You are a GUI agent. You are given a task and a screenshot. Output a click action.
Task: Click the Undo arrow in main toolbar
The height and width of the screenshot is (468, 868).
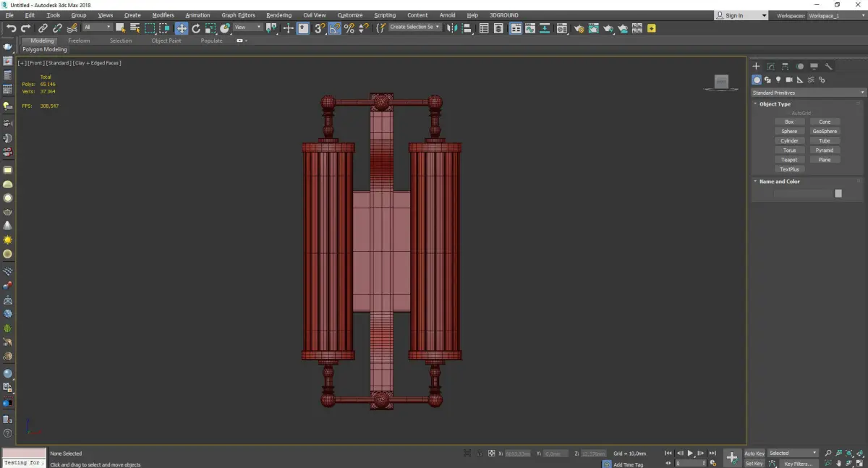coord(11,28)
